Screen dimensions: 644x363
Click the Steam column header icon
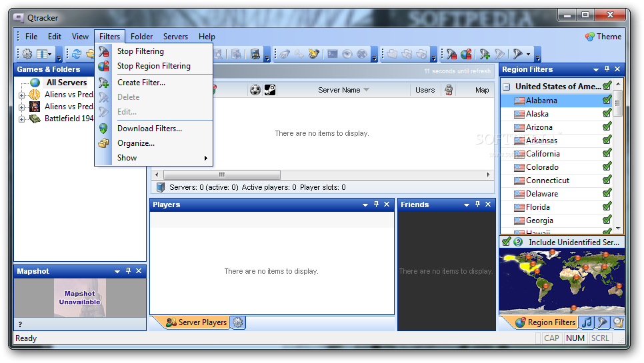(x=270, y=90)
